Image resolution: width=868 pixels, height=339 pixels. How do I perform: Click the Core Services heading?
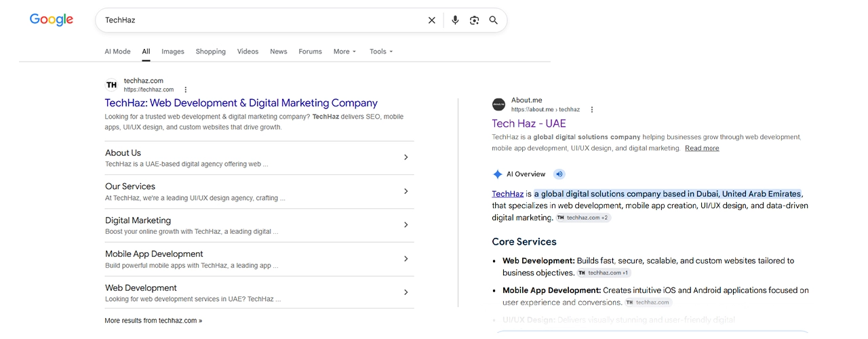[x=524, y=242]
